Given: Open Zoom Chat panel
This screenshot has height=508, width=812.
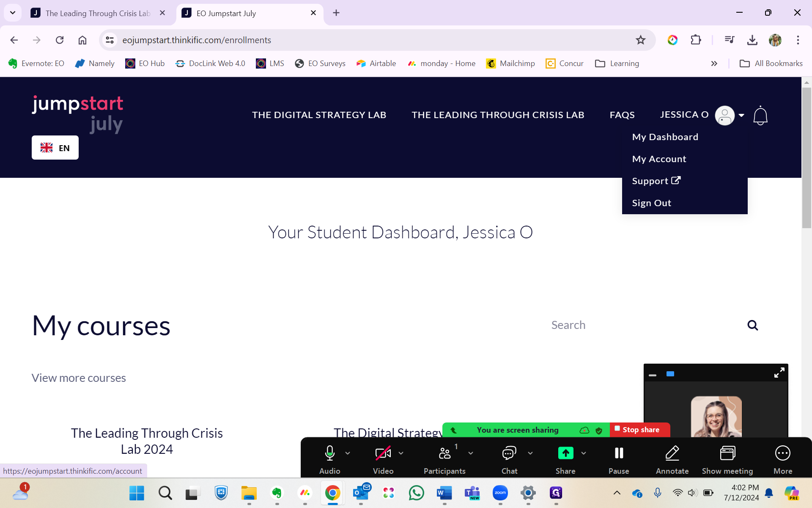Looking at the screenshot, I should [x=509, y=459].
